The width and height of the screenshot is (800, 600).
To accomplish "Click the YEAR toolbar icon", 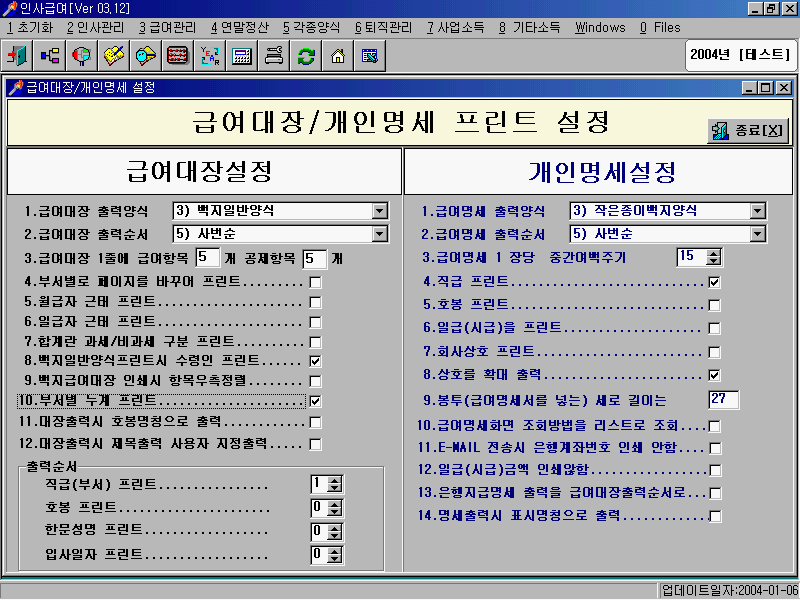I will [209, 55].
